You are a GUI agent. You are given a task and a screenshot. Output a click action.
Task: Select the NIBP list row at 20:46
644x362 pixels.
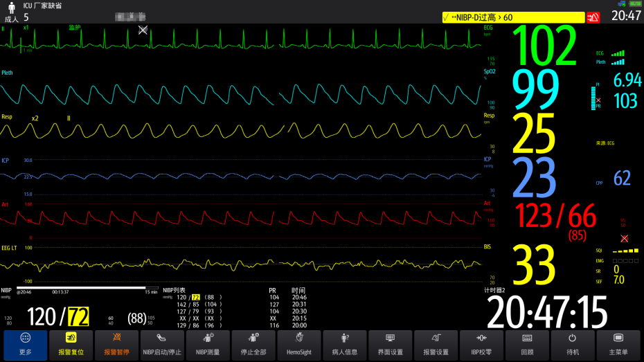click(x=242, y=297)
